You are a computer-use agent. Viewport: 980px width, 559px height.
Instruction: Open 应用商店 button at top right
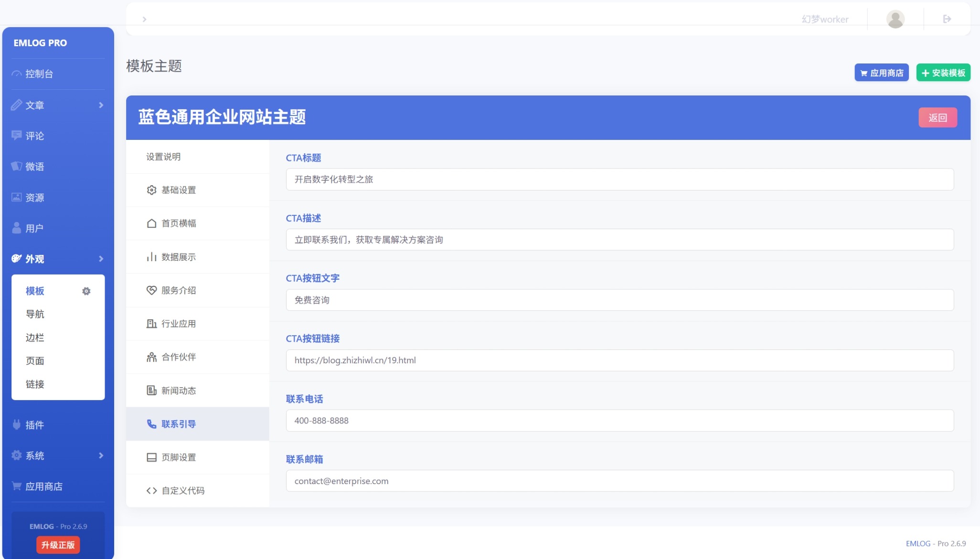click(x=882, y=73)
